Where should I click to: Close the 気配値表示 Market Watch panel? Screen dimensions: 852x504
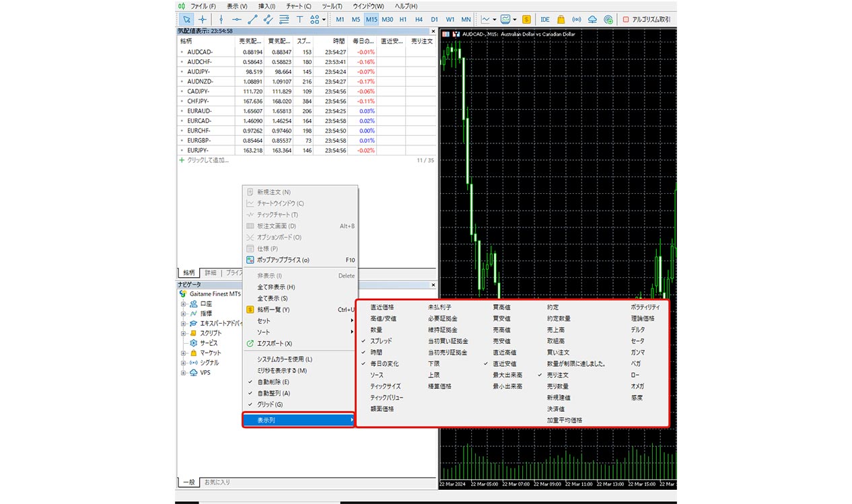434,31
